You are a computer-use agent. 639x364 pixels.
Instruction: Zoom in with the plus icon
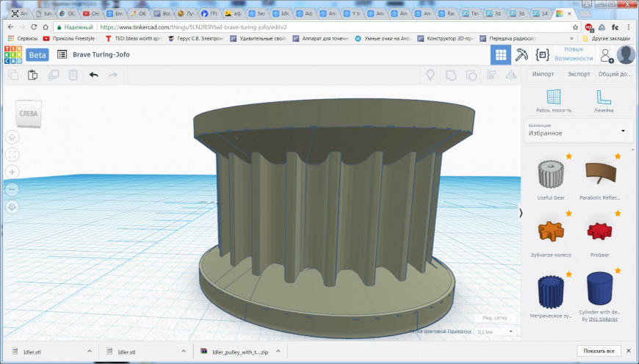pyautogui.click(x=12, y=172)
